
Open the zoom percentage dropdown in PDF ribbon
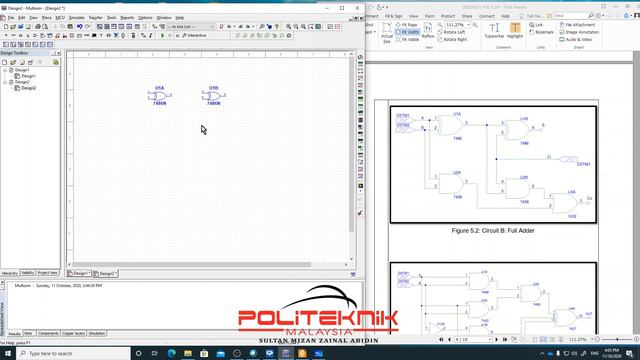coord(468,25)
